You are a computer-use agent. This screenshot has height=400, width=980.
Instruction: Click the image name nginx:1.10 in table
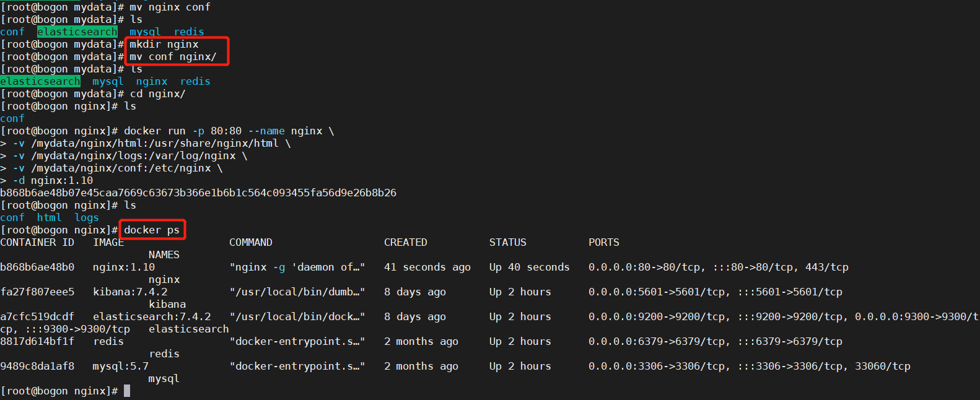pos(124,267)
